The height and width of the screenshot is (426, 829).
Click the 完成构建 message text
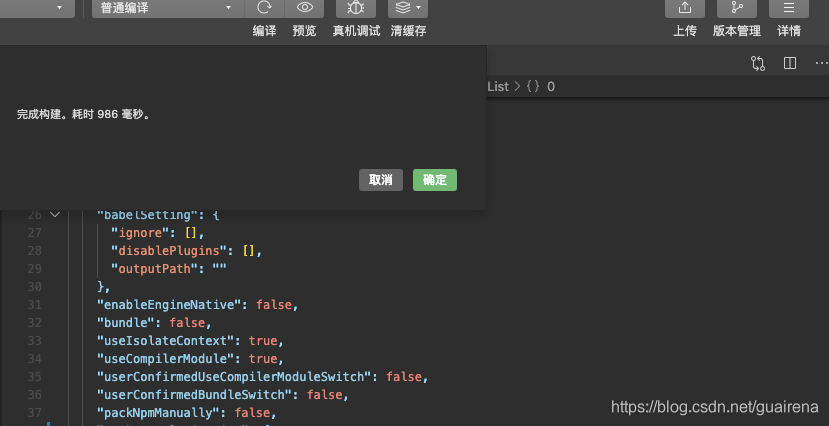[x=83, y=114]
